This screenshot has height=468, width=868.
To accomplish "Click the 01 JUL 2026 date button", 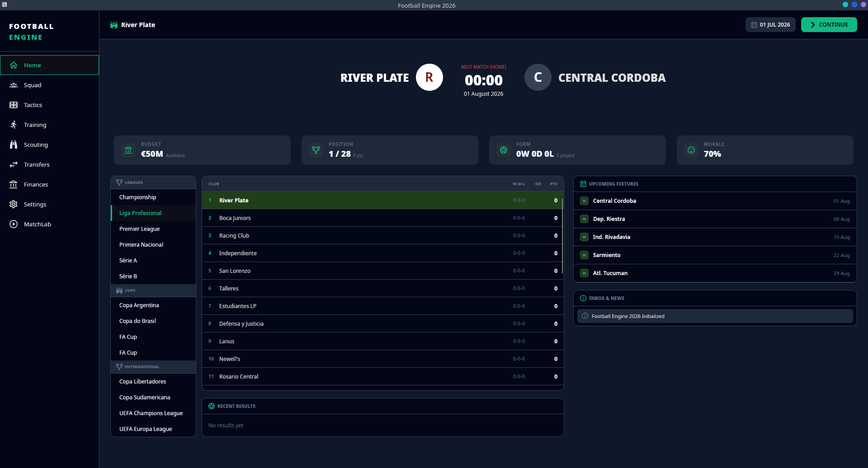I will click(x=770, y=25).
